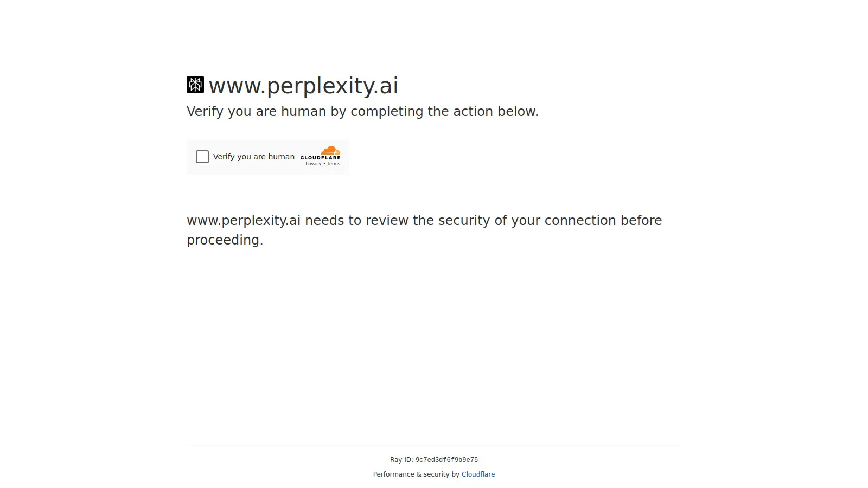Image resolution: width=868 pixels, height=488 pixels.
Task: Click the www.perplexity.ai heading
Action: pos(304,85)
